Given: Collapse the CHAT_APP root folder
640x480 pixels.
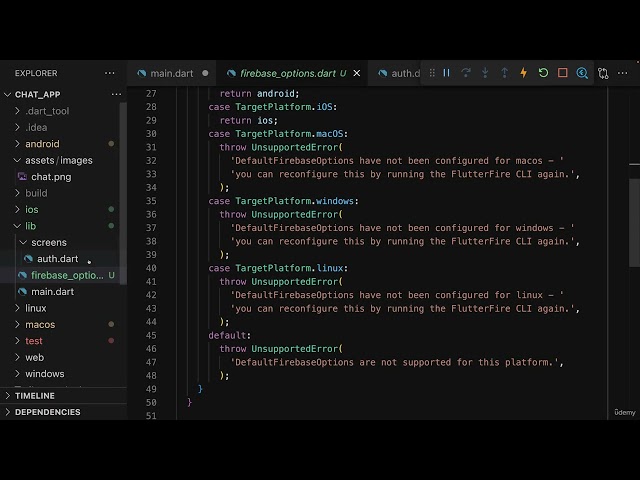Looking at the screenshot, I should coord(38,94).
